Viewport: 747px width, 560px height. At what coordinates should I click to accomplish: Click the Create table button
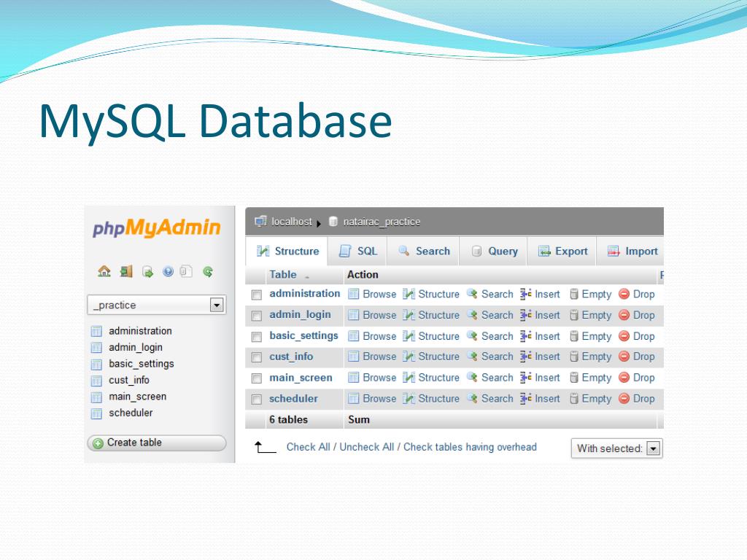pyautogui.click(x=157, y=443)
